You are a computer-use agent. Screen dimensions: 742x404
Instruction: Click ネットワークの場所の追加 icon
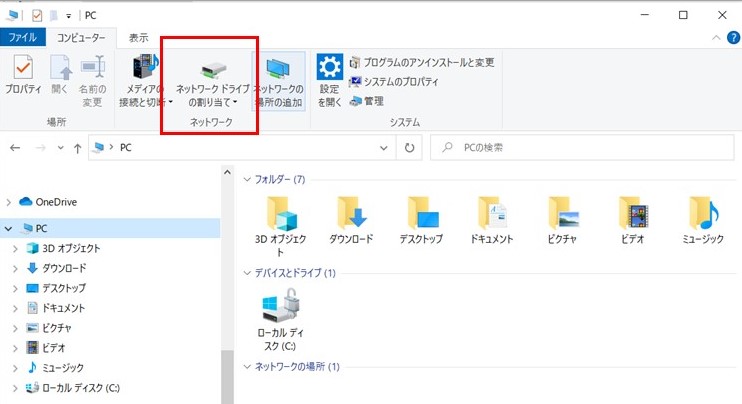click(x=278, y=69)
